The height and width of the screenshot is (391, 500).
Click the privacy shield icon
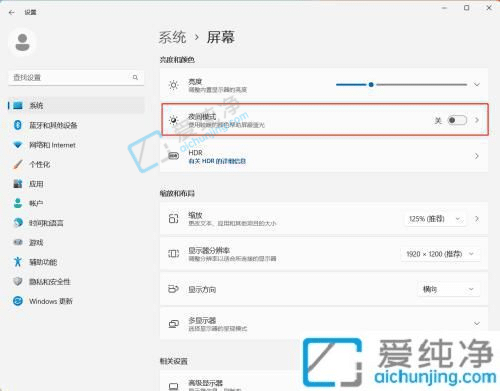tap(18, 281)
